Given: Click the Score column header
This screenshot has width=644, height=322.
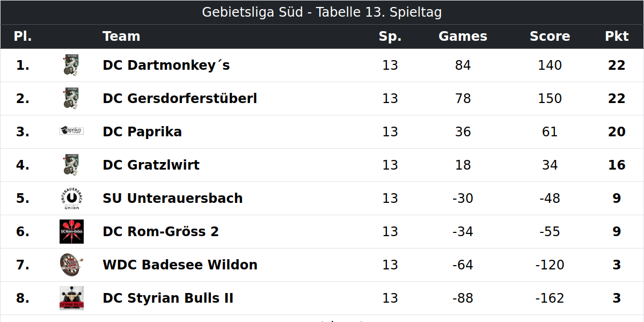Looking at the screenshot, I should pyautogui.click(x=550, y=36).
